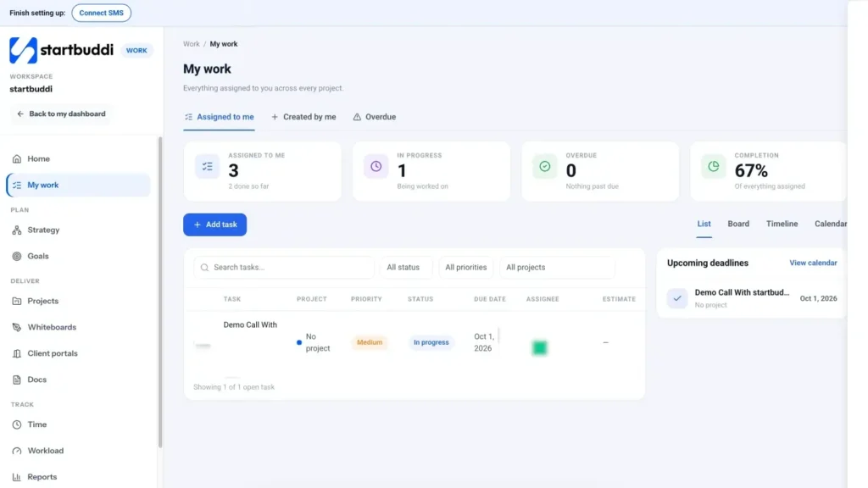Open the Strategy page from sidebar
Image resolution: width=868 pixels, height=488 pixels.
click(x=43, y=230)
